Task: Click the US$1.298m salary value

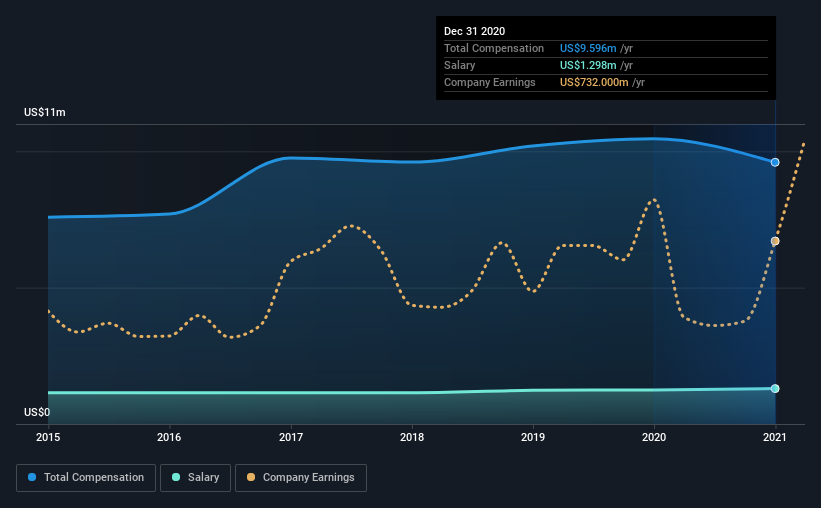Action: point(588,65)
